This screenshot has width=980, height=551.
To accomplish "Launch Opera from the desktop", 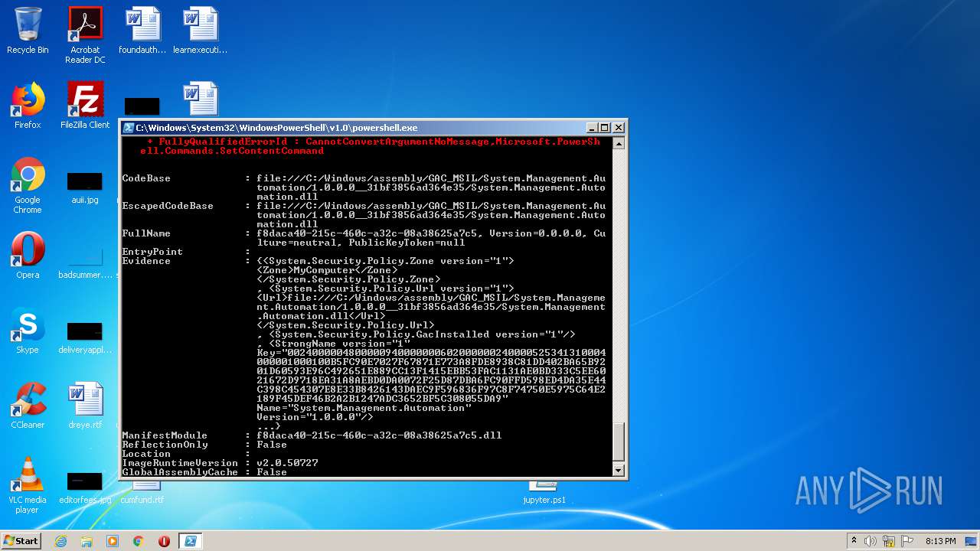I will pos(28,256).
